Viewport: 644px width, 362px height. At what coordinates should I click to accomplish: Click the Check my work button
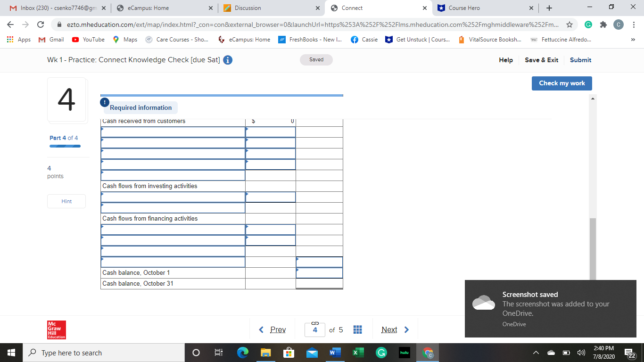point(561,83)
